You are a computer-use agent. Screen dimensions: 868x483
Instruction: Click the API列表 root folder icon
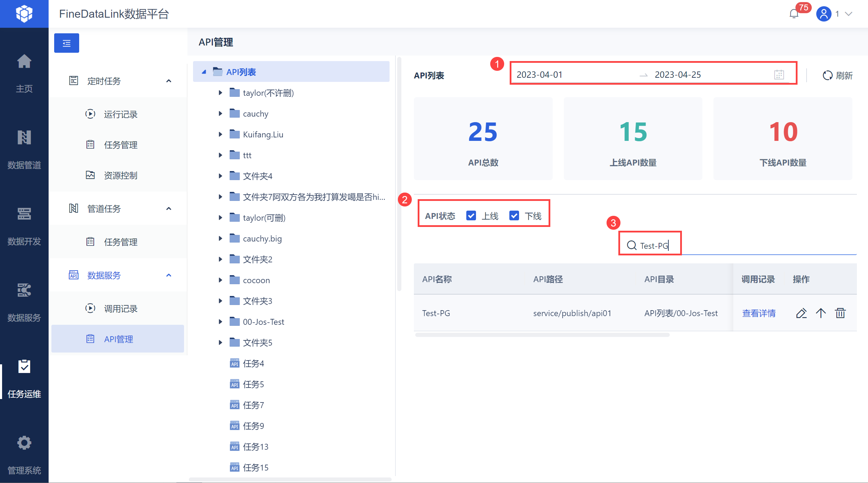(218, 72)
